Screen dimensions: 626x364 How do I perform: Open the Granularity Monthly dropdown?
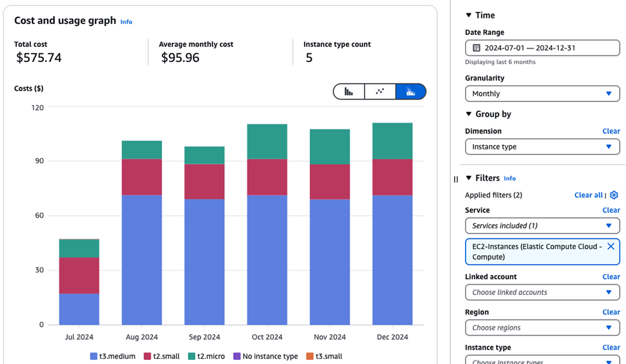(542, 94)
